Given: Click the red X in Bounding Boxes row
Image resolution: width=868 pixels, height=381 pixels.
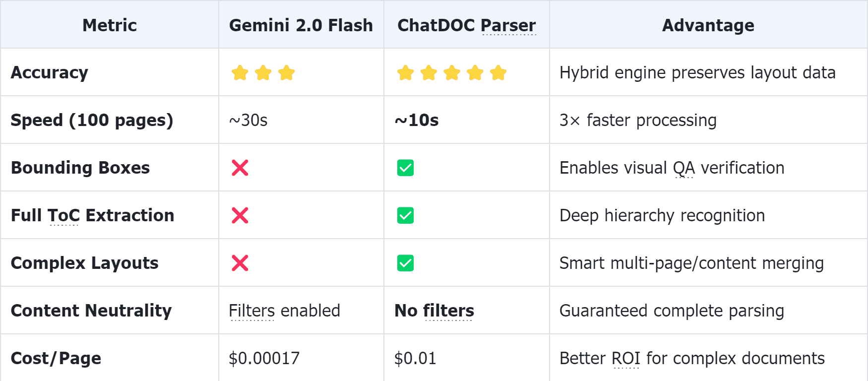Looking at the screenshot, I should pos(240,168).
